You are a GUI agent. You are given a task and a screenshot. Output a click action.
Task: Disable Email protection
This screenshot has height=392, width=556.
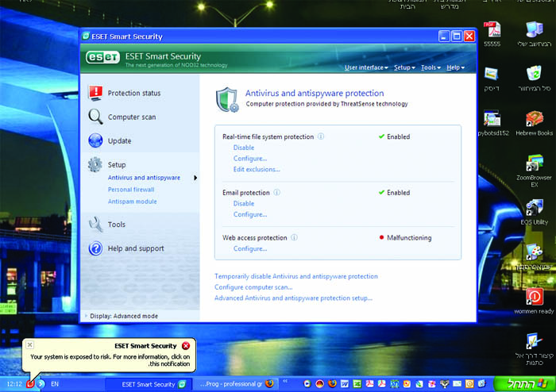[244, 203]
